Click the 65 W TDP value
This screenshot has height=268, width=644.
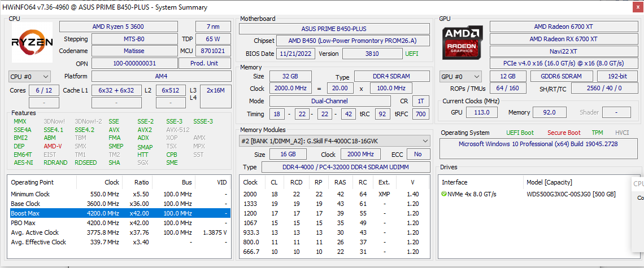click(213, 39)
